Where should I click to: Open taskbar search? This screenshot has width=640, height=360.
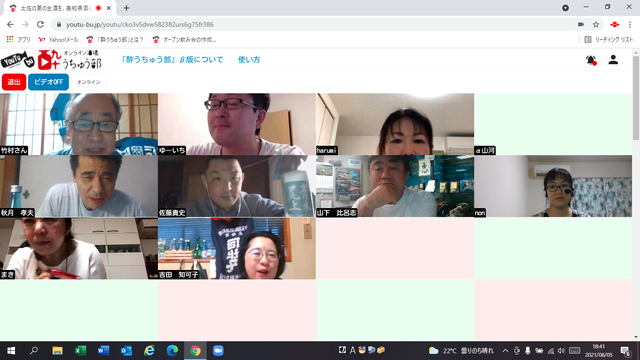(34, 351)
